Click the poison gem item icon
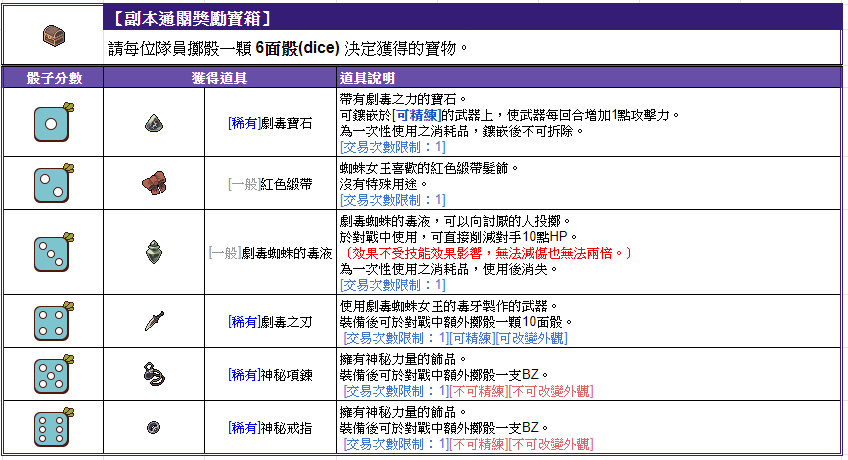Image resolution: width=848 pixels, height=460 pixels. click(x=154, y=124)
